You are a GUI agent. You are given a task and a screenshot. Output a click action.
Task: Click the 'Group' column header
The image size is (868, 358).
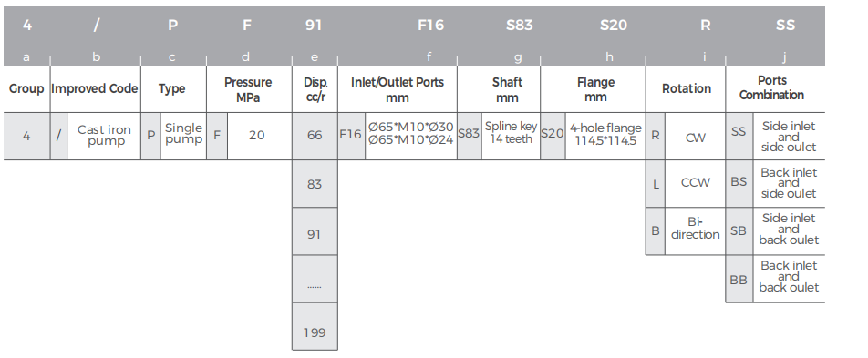click(26, 89)
